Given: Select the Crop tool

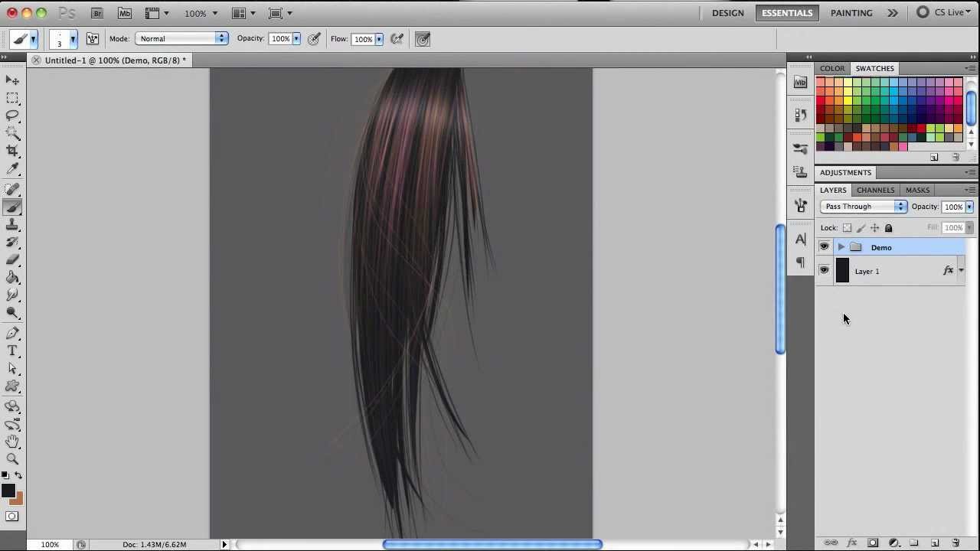Looking at the screenshot, I should tap(12, 151).
